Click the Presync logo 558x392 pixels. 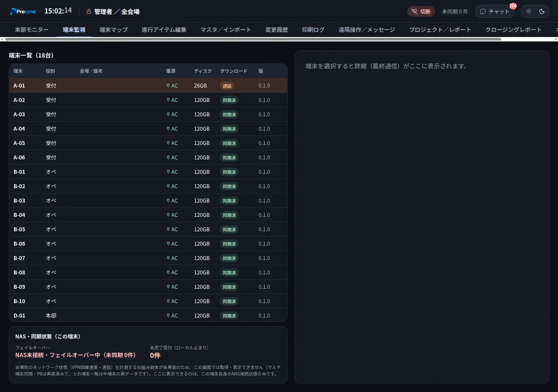[24, 11]
